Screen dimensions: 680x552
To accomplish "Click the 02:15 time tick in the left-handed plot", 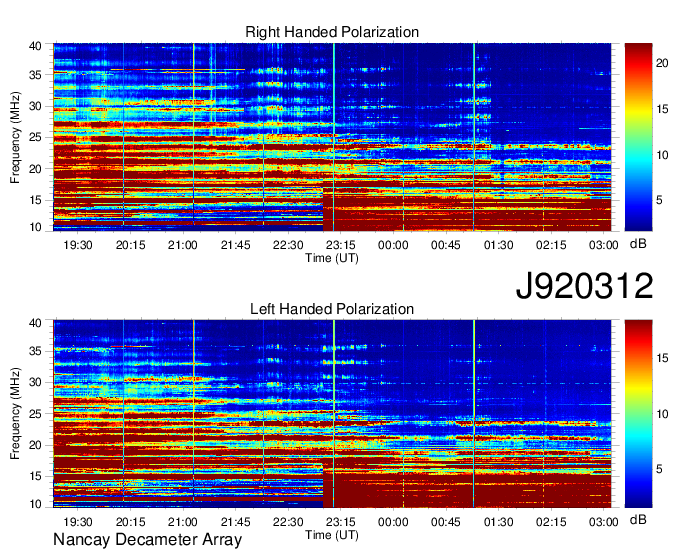I will pyautogui.click(x=551, y=522).
